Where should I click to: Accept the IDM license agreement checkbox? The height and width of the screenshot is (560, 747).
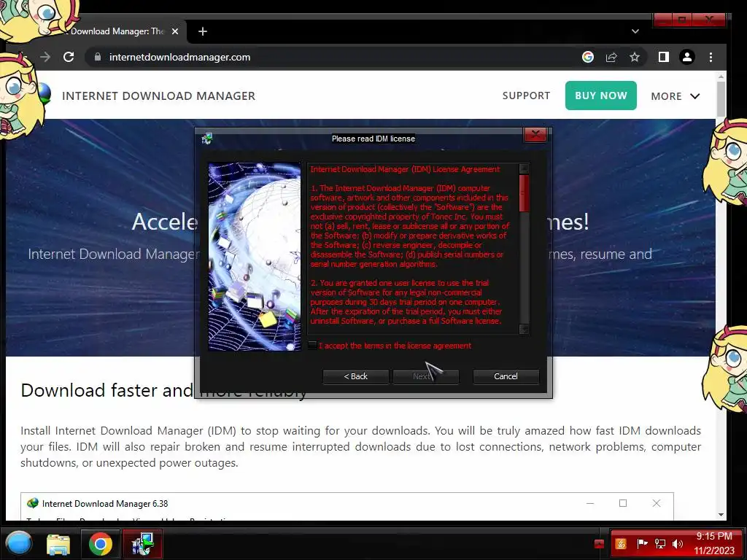312,345
